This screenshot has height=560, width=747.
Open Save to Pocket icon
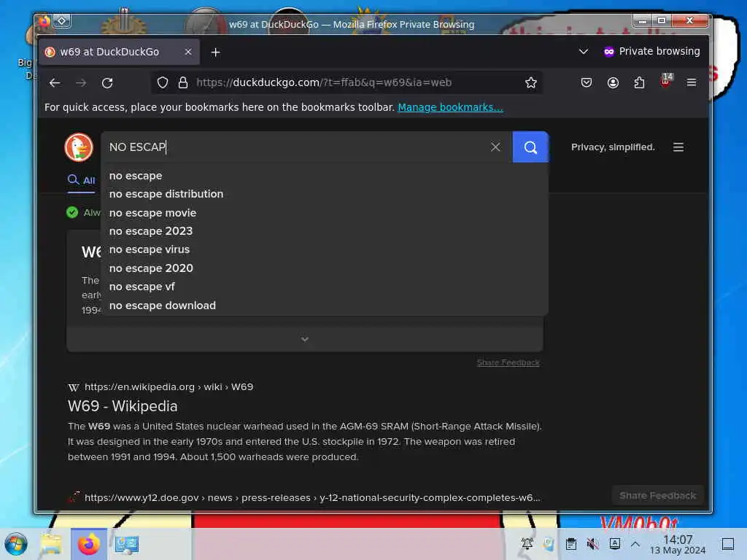click(586, 83)
